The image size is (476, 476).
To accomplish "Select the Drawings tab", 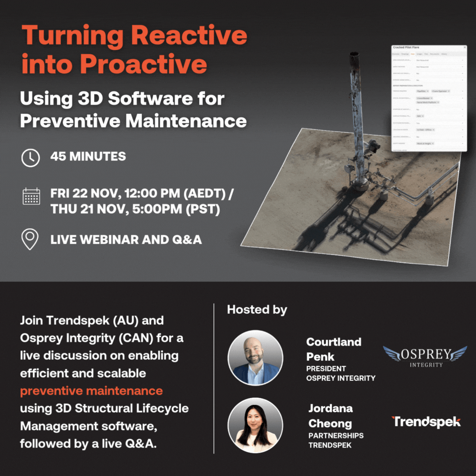I will point(405,54).
